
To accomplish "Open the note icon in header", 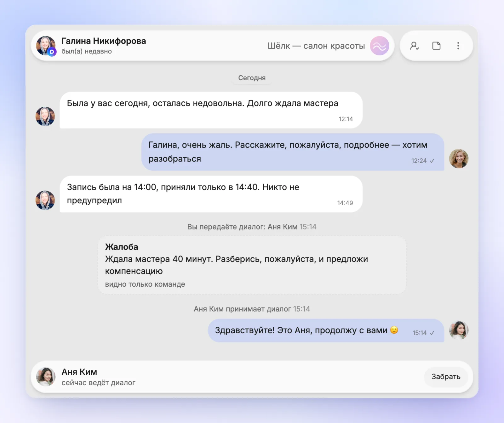I will (436, 46).
